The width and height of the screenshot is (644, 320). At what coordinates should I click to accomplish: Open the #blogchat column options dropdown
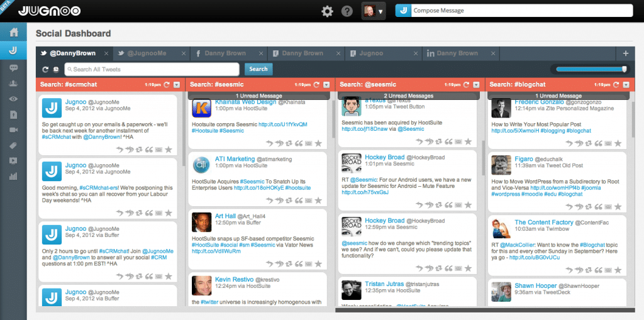click(625, 84)
